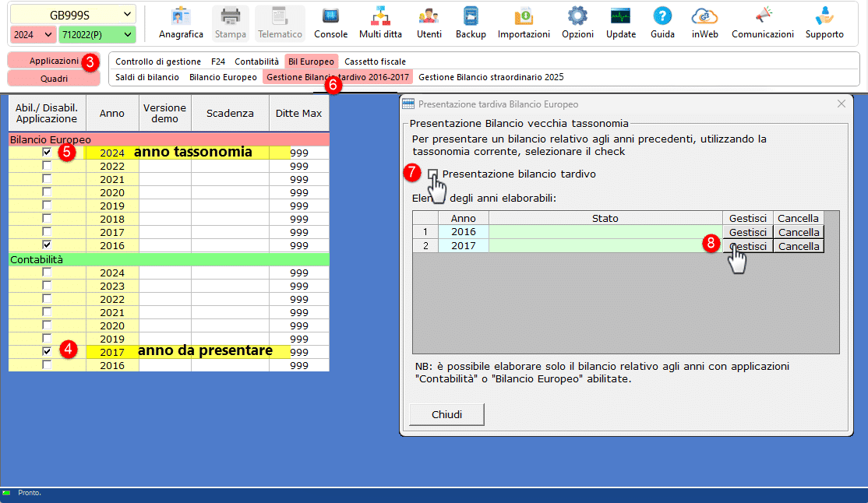The width and height of the screenshot is (868, 503).
Task: Open the Anagrafica icon in toolbar
Action: point(181,23)
